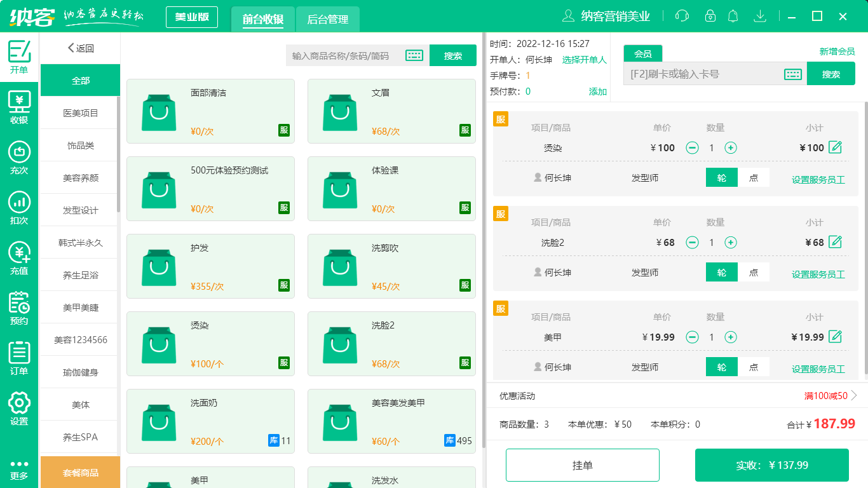868x488 pixels.
Task: Switch 烫染 service to 点 mode
Action: click(754, 178)
